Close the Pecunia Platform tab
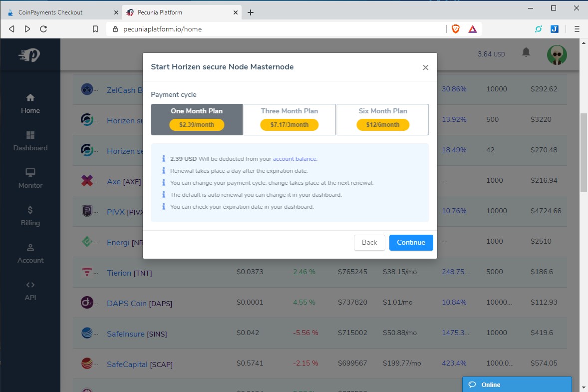Screen dimensions: 588x392 click(x=236, y=12)
